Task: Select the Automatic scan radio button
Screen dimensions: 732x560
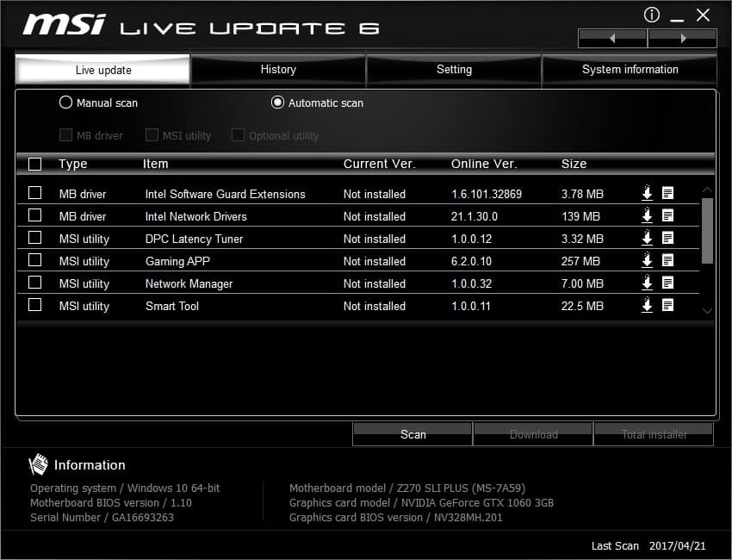Action: pyautogui.click(x=277, y=103)
